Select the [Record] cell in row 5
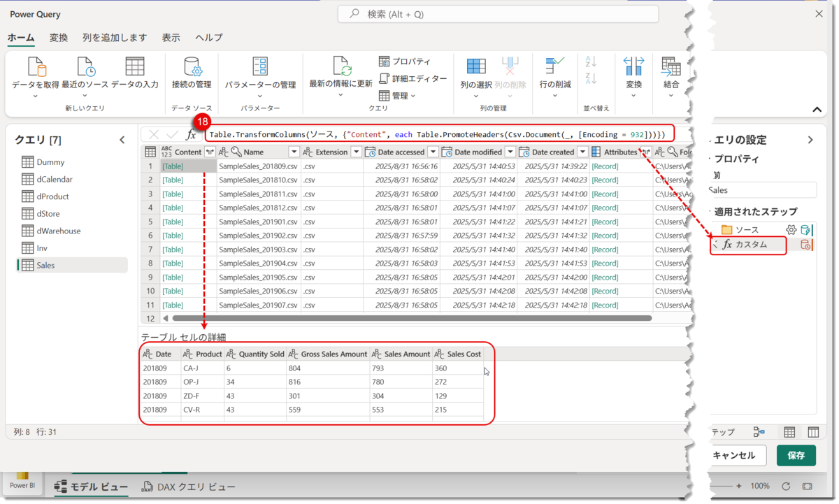Image resolution: width=839 pixels, height=504 pixels. 621,222
